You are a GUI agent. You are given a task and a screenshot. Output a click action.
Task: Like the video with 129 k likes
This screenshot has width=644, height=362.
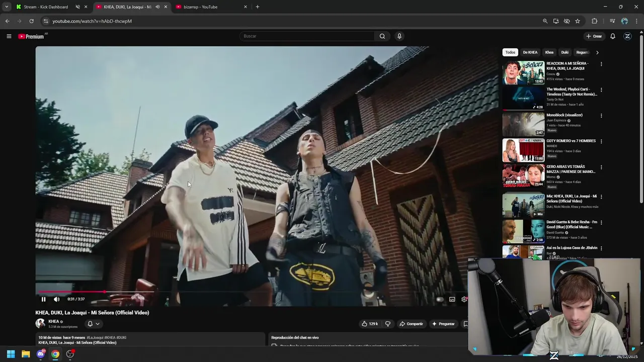pos(370,324)
